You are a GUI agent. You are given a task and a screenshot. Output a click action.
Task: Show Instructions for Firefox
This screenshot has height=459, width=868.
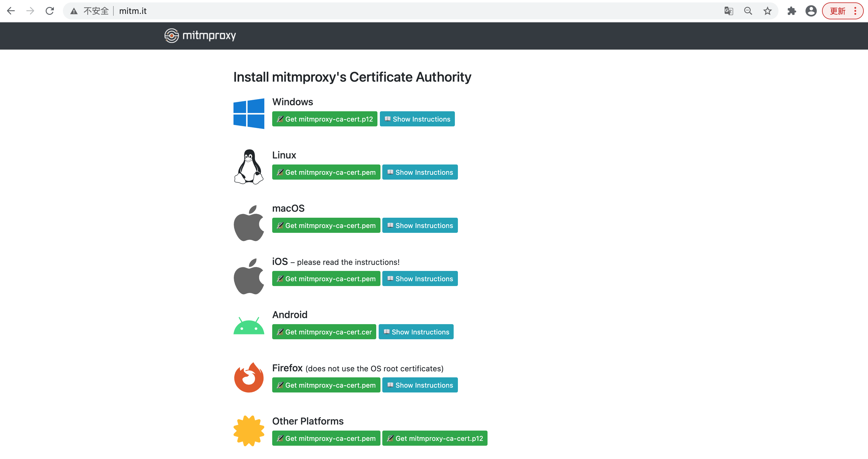(419, 385)
